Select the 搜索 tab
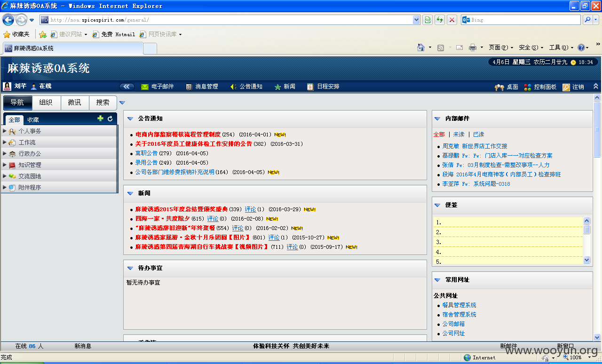602x364 pixels. [103, 103]
